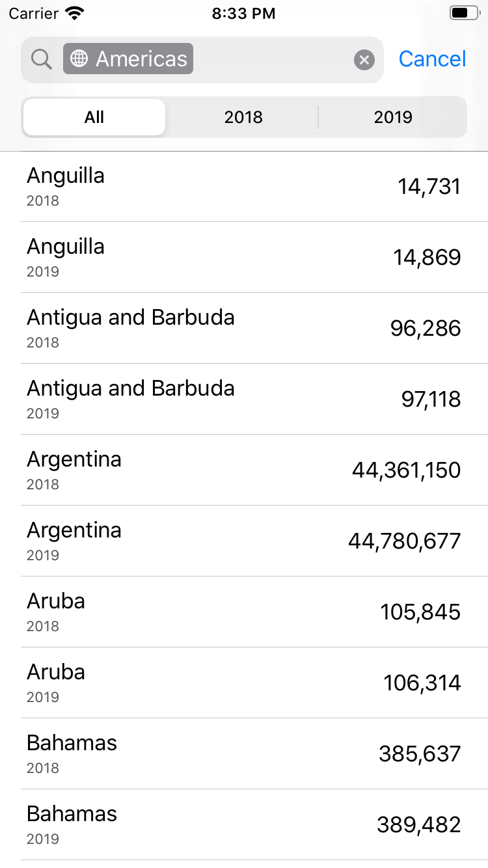Select Anguilla 2019 population row
This screenshot has height=868, width=488.
click(244, 258)
